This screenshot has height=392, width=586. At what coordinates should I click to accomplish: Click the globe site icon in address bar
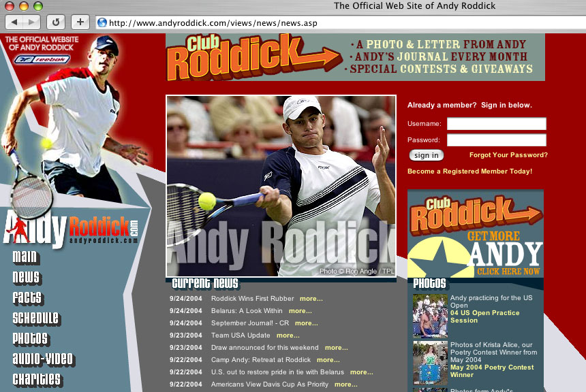tap(102, 22)
